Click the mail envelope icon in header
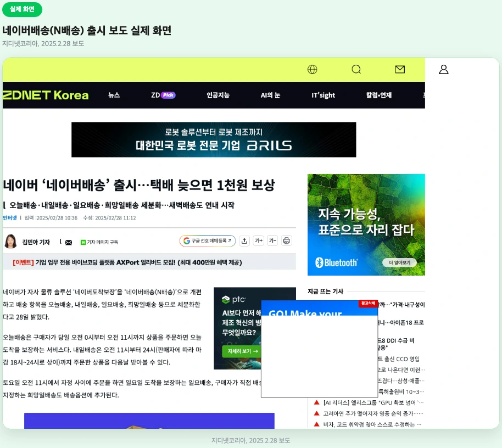Viewport: 502px width, 448px height. tap(400, 69)
